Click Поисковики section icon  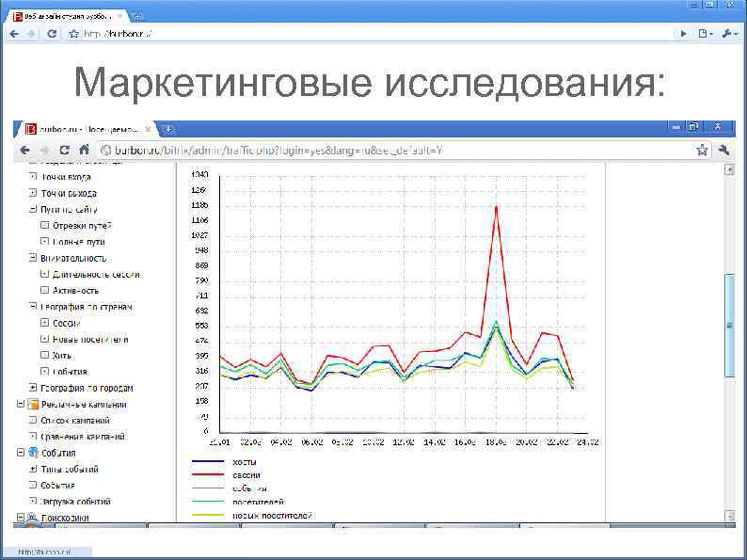click(33, 517)
